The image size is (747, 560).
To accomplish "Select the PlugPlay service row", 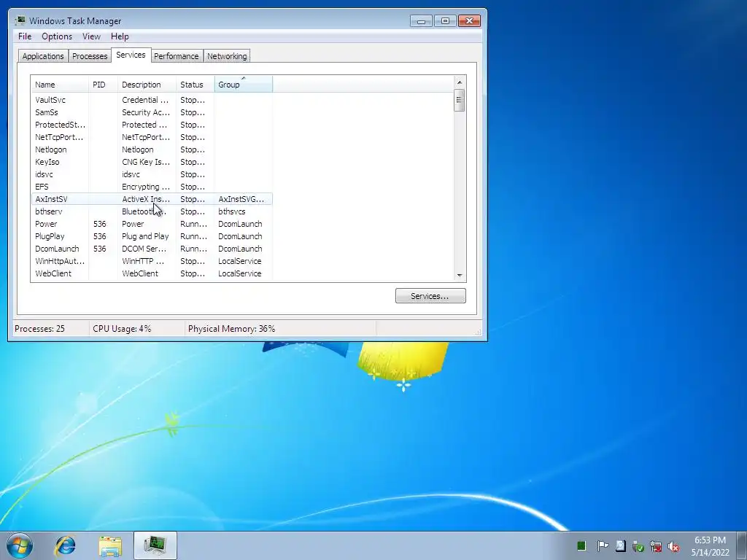I will click(152, 236).
